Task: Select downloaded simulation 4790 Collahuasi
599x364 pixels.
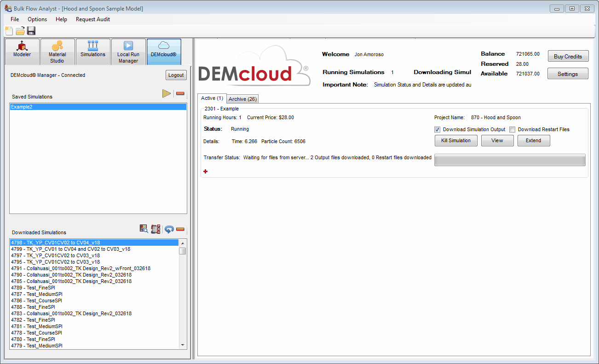Action: pos(94,275)
